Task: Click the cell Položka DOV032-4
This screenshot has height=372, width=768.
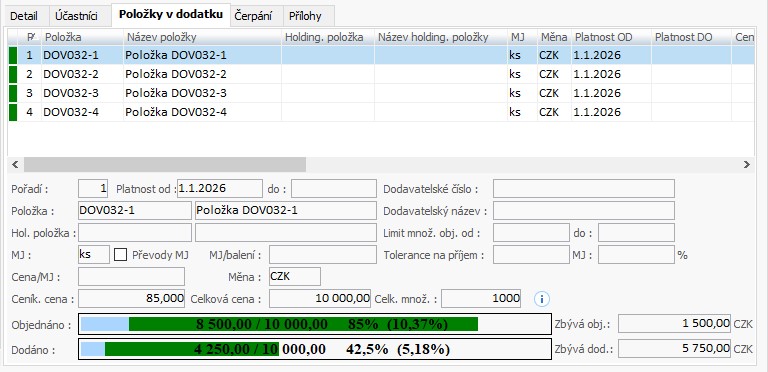Action: pos(202,112)
